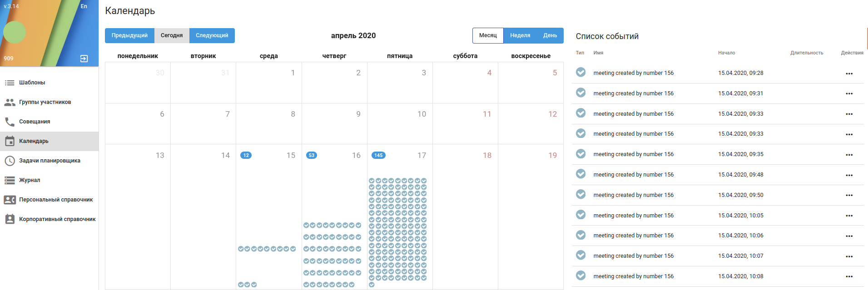Open Шаблоны via its list icon

coord(10,83)
